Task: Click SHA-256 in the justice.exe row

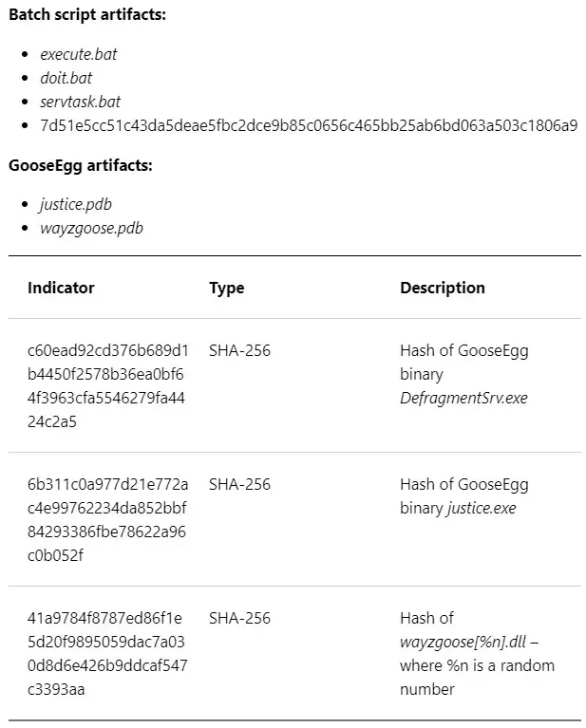Action: (239, 485)
